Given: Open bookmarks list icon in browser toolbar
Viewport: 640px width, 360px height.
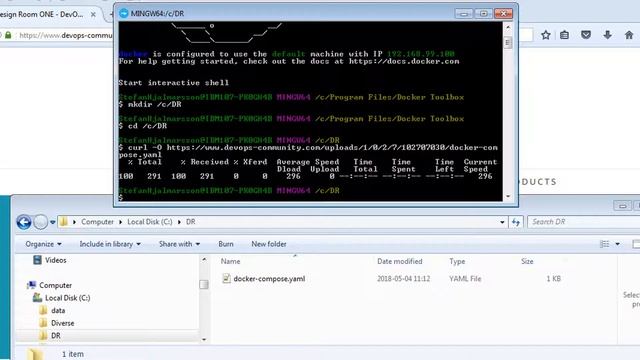Looking at the screenshot, I should (564, 35).
